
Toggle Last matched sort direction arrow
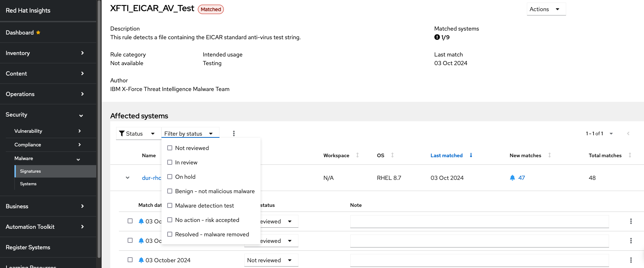[471, 155]
